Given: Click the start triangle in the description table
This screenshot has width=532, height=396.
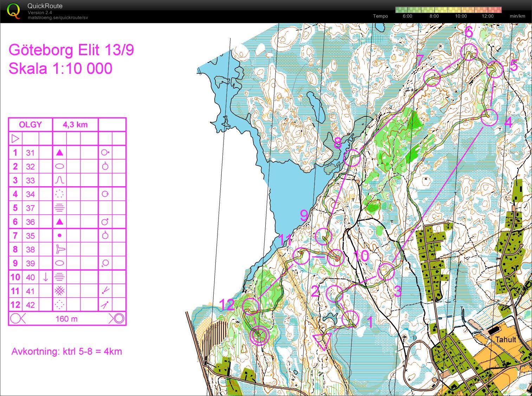Looking at the screenshot, I should click(x=15, y=138).
